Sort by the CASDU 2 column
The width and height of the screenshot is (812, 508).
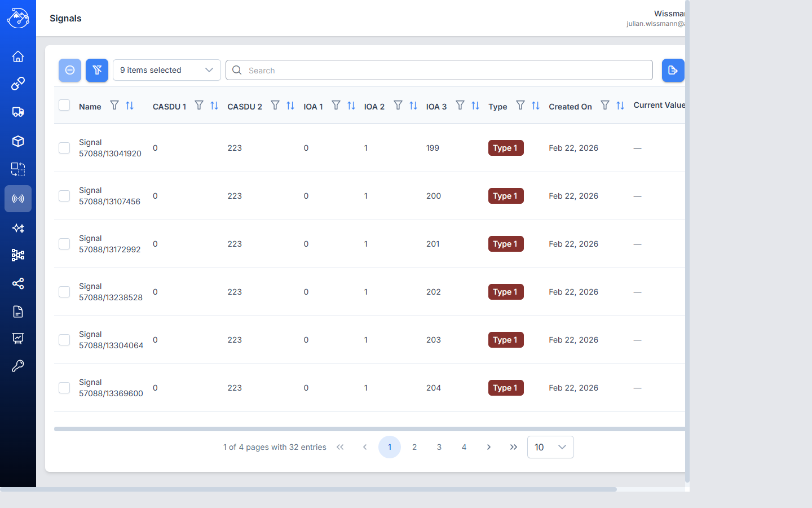(x=290, y=106)
